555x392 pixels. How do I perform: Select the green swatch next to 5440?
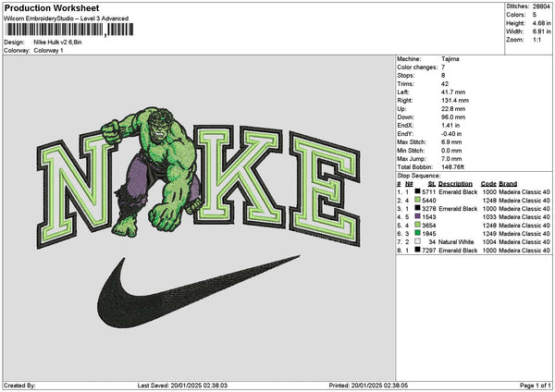(x=418, y=201)
